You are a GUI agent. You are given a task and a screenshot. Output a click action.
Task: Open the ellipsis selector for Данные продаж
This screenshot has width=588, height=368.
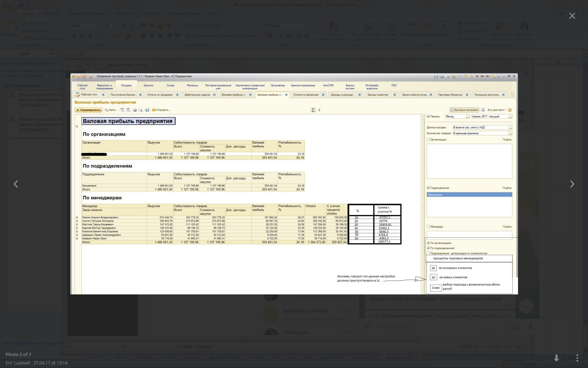510,128
